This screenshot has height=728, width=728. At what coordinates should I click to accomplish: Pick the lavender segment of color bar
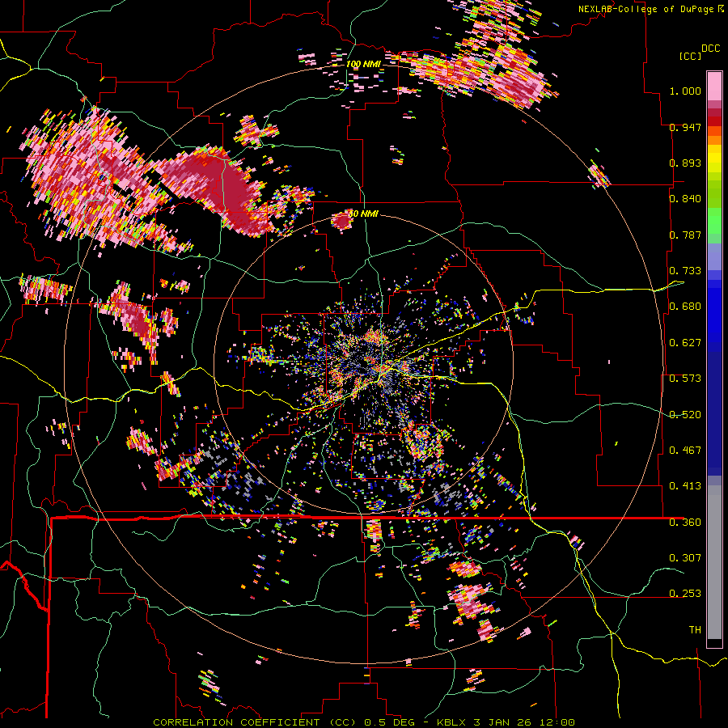tap(714, 256)
